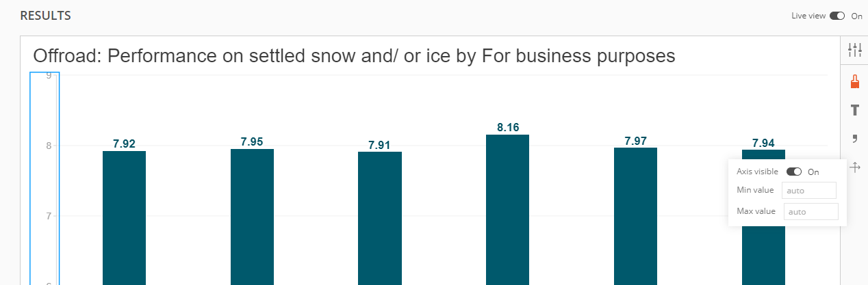Click the bar with value 7.91
Image resolution: width=868 pixels, height=285 pixels.
click(380, 219)
